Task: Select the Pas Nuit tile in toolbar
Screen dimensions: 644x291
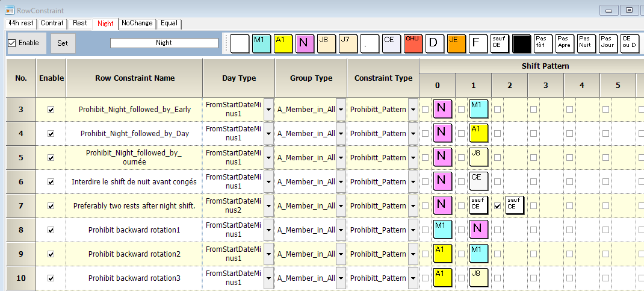Action: tap(586, 43)
